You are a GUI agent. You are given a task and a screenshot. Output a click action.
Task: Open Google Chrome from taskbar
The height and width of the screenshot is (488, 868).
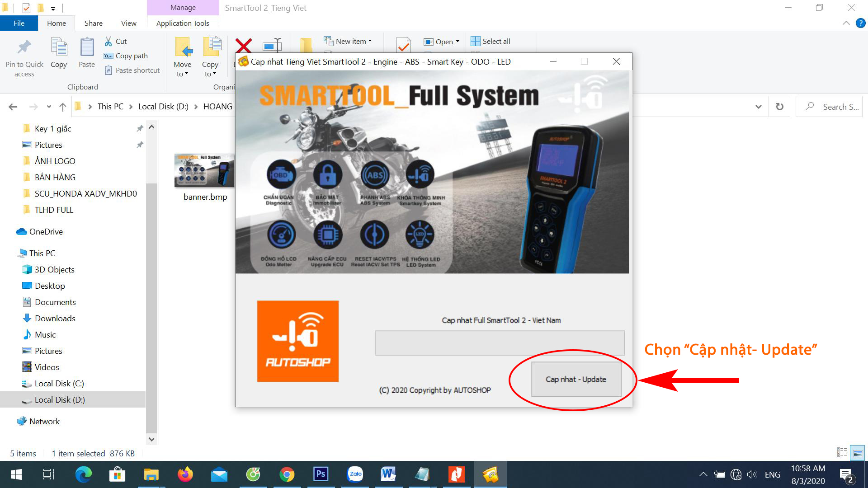point(287,474)
